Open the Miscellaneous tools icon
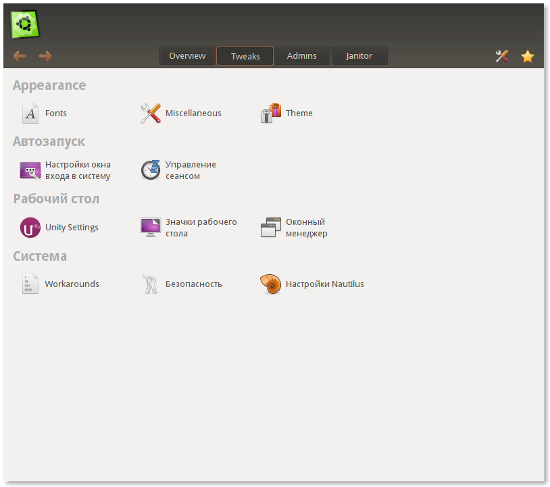The width and height of the screenshot is (550, 487). tap(150, 113)
